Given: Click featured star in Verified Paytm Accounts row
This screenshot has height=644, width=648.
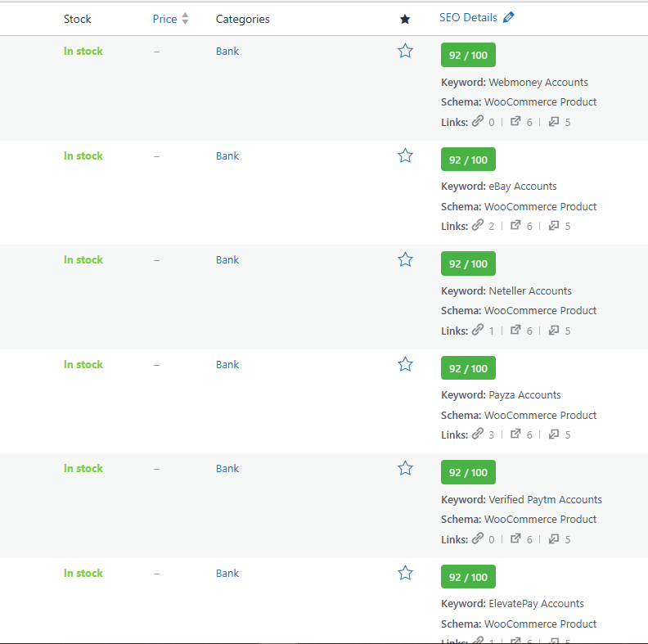Looking at the screenshot, I should tap(405, 469).
